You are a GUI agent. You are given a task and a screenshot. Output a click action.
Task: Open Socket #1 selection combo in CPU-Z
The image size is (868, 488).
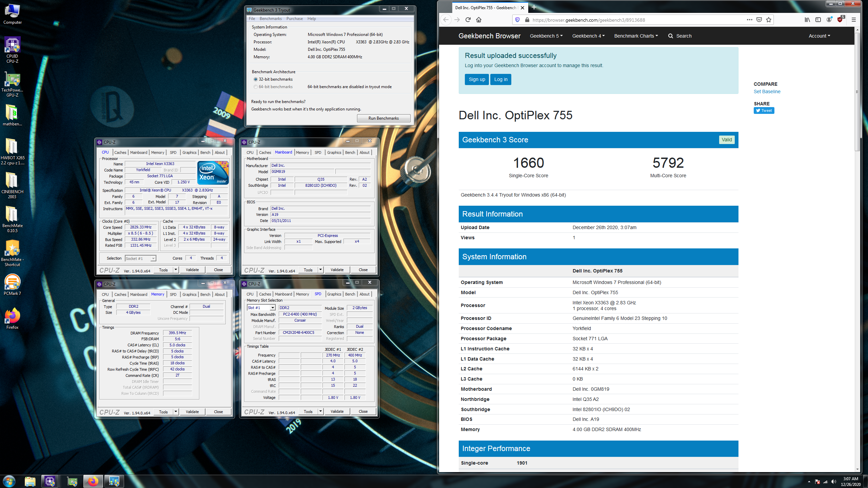[x=140, y=258]
